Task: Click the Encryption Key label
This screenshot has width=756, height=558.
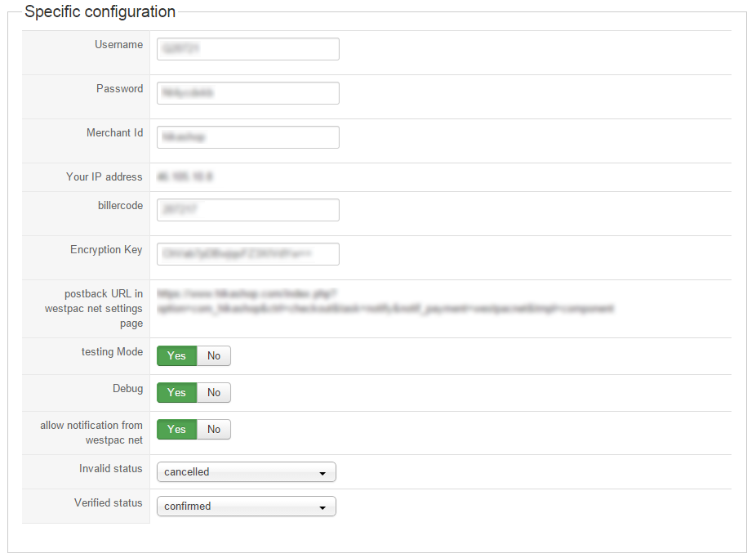Action: [106, 250]
